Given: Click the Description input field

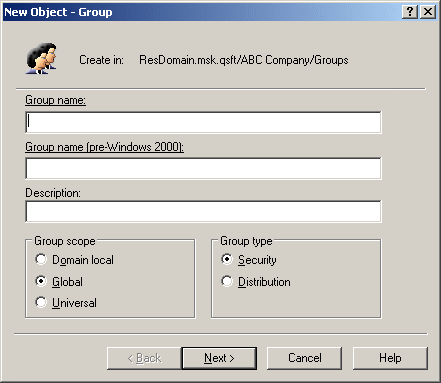Looking at the screenshot, I should [203, 211].
